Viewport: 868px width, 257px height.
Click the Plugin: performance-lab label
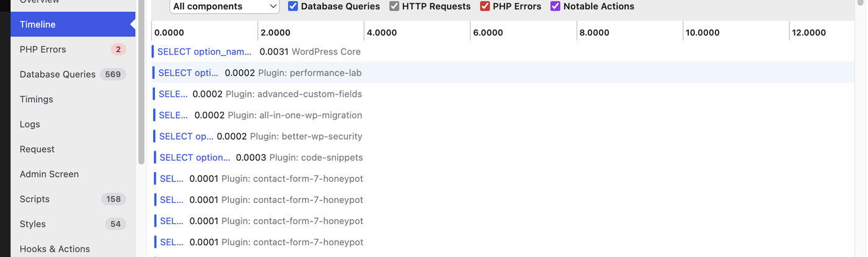(x=310, y=73)
